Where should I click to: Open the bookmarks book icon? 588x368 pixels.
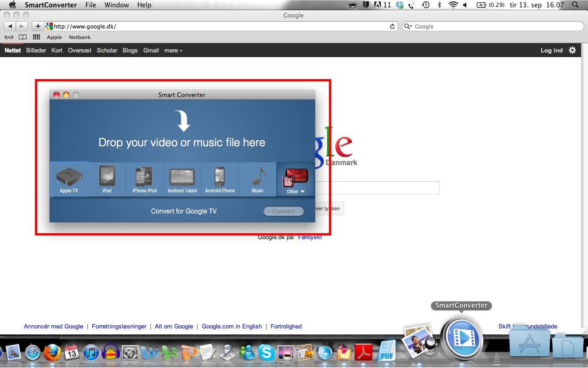pyautogui.click(x=23, y=37)
